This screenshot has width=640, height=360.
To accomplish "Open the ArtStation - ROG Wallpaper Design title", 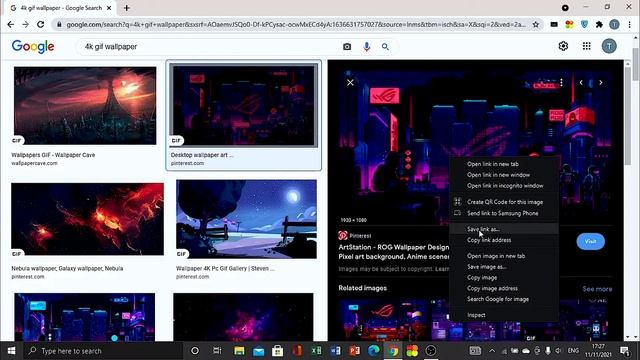I will [x=393, y=252].
